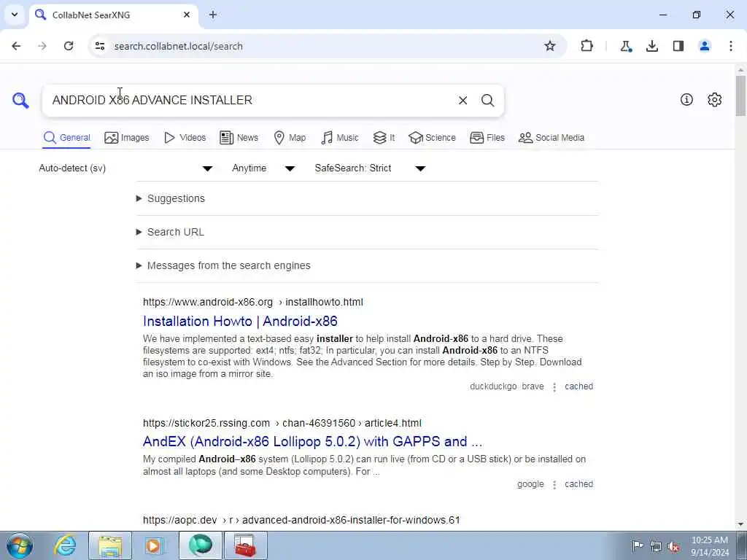Screen dimensions: 747x560
Task: Open the Chrome three-dot menu
Action: pyautogui.click(x=731, y=46)
